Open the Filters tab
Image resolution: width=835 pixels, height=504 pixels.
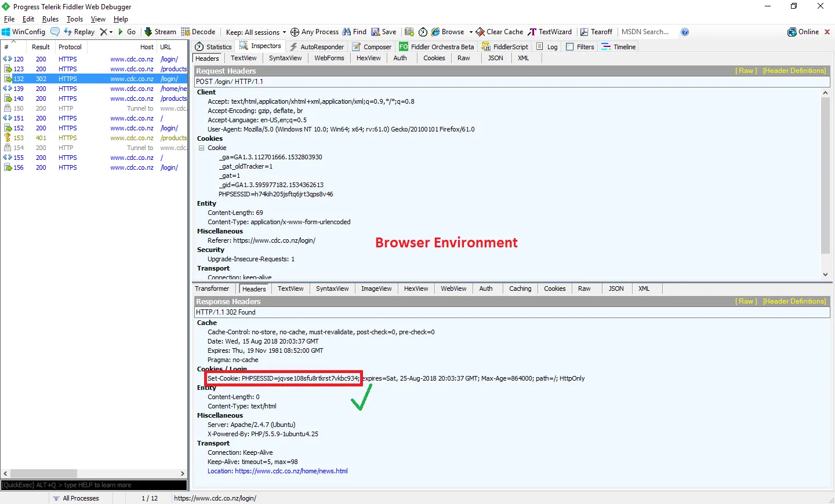click(x=580, y=47)
